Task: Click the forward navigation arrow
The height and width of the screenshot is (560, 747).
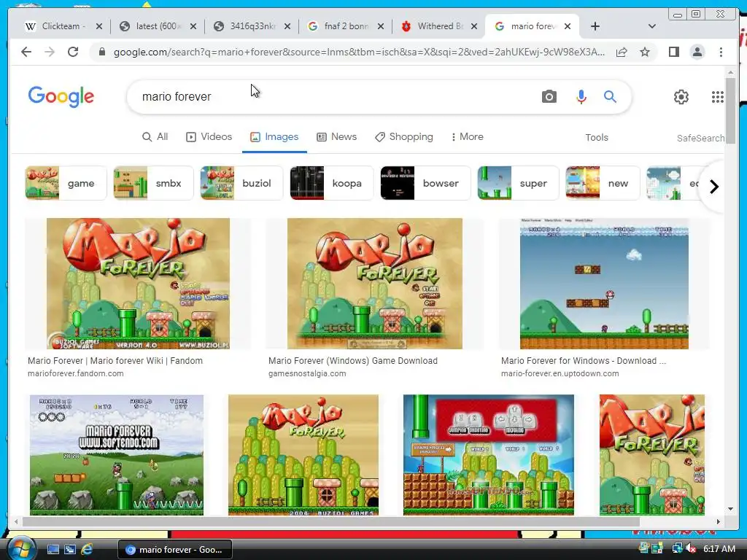Action: pyautogui.click(x=50, y=52)
